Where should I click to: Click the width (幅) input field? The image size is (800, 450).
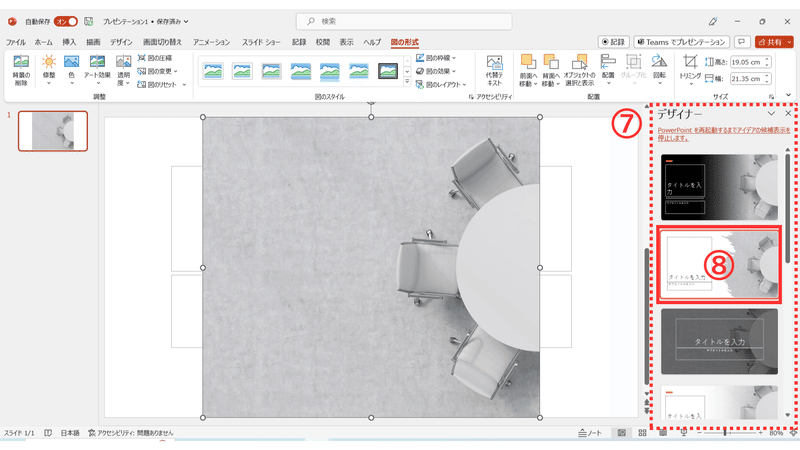click(747, 79)
